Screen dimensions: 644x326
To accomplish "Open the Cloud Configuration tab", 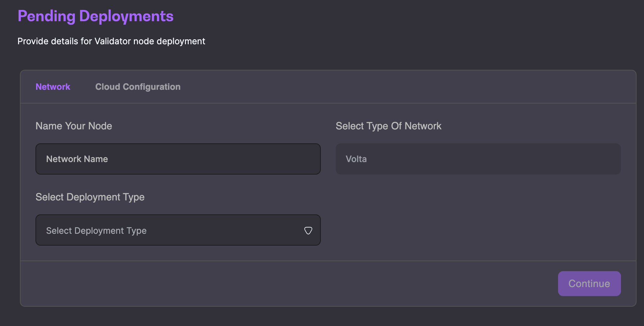I will [x=138, y=87].
